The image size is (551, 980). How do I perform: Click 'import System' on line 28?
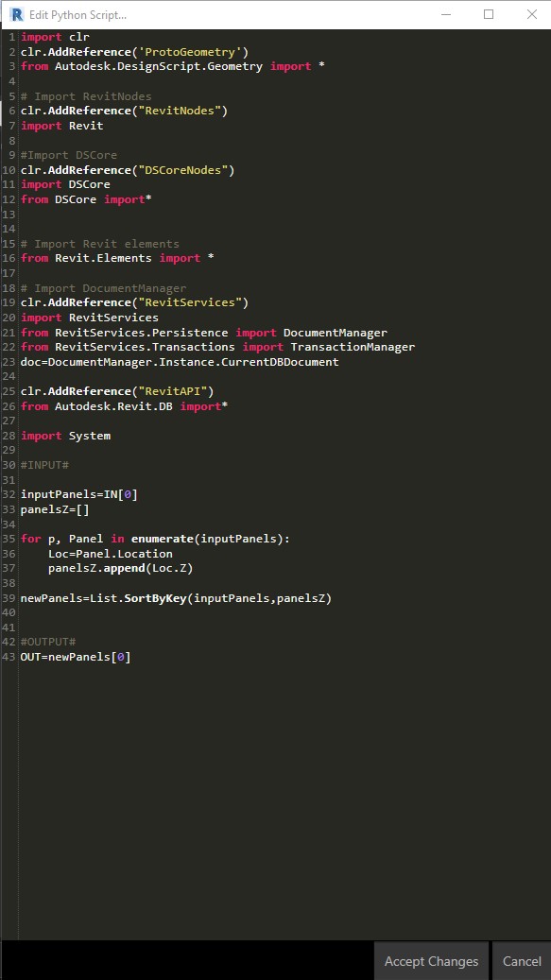65,436
